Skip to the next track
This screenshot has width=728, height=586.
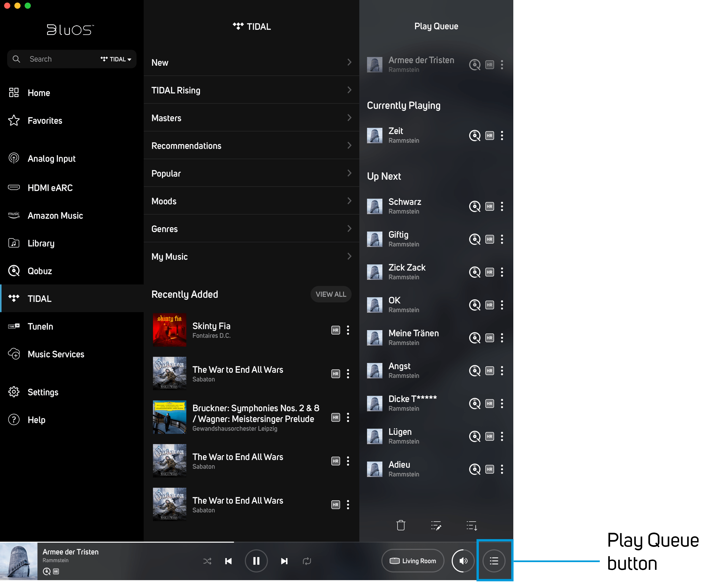click(284, 561)
